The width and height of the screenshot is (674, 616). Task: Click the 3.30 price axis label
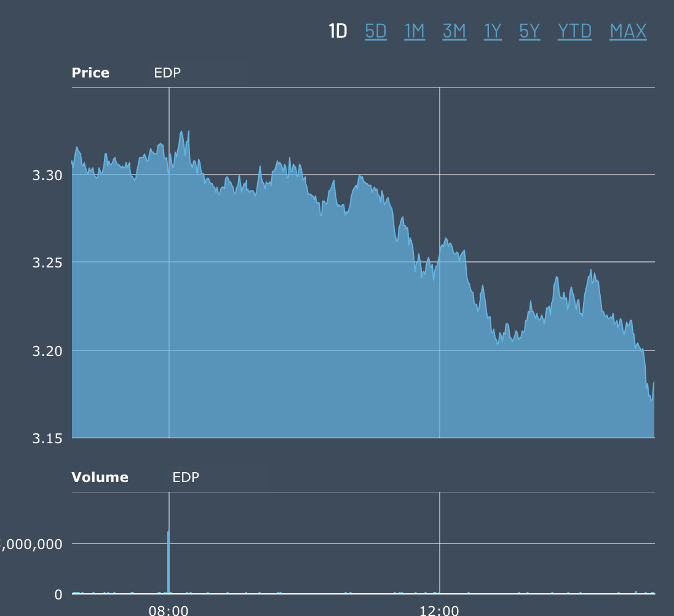click(47, 175)
